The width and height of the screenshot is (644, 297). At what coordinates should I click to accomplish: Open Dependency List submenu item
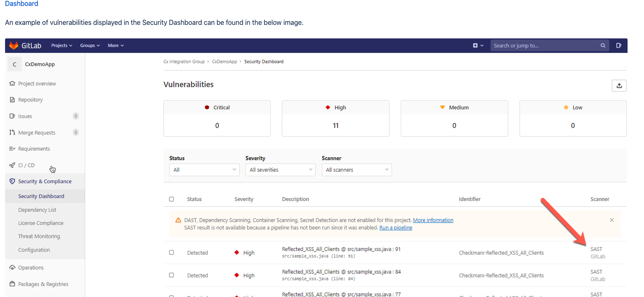(37, 210)
